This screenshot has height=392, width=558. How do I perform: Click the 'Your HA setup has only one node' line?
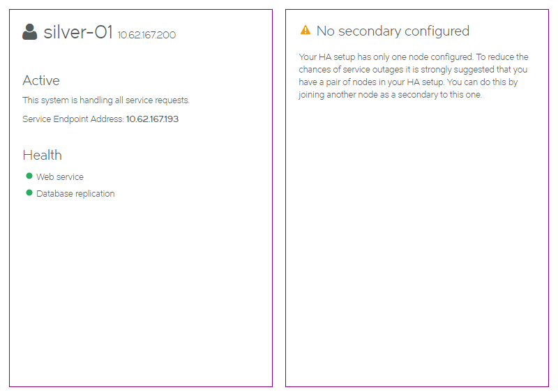click(414, 57)
